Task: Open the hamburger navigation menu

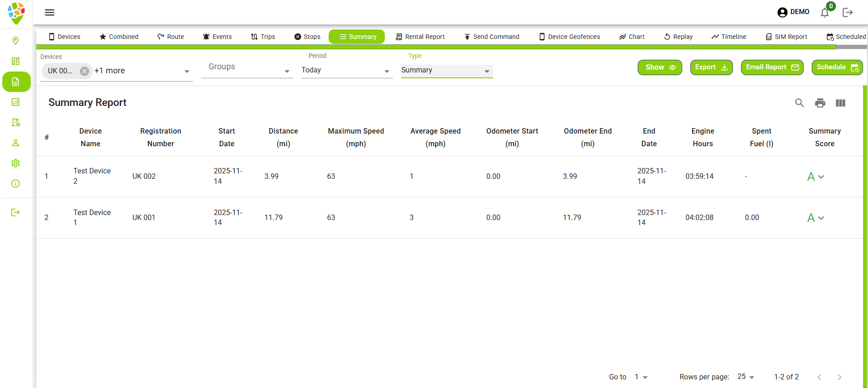Action: (49, 12)
